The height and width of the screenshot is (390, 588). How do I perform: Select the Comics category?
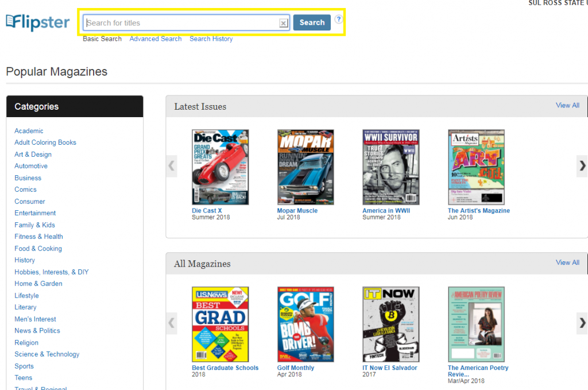25,190
